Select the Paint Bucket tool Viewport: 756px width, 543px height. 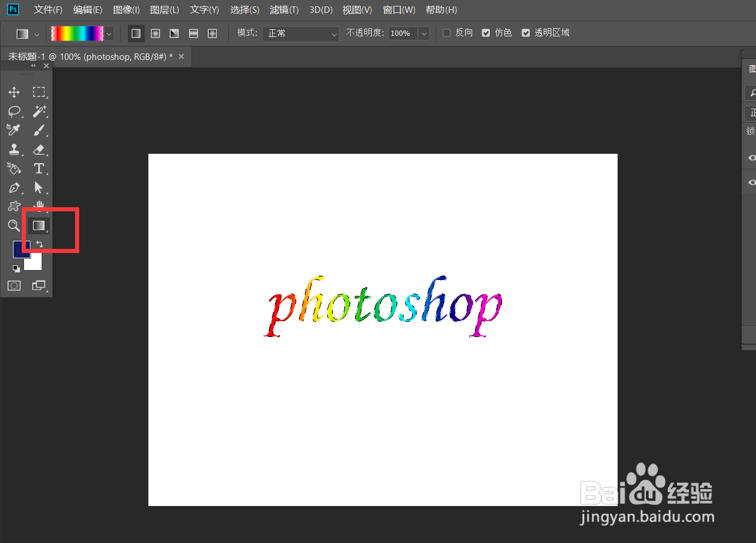(14, 168)
